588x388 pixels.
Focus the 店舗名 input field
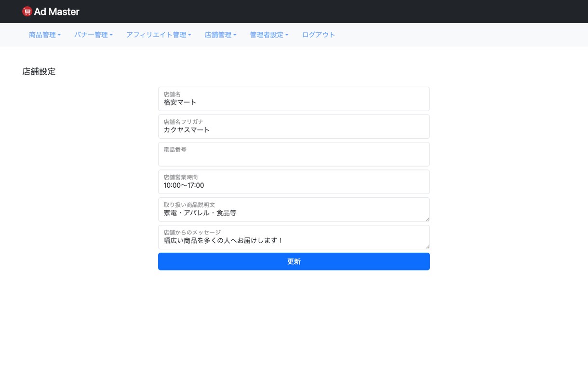(x=294, y=99)
